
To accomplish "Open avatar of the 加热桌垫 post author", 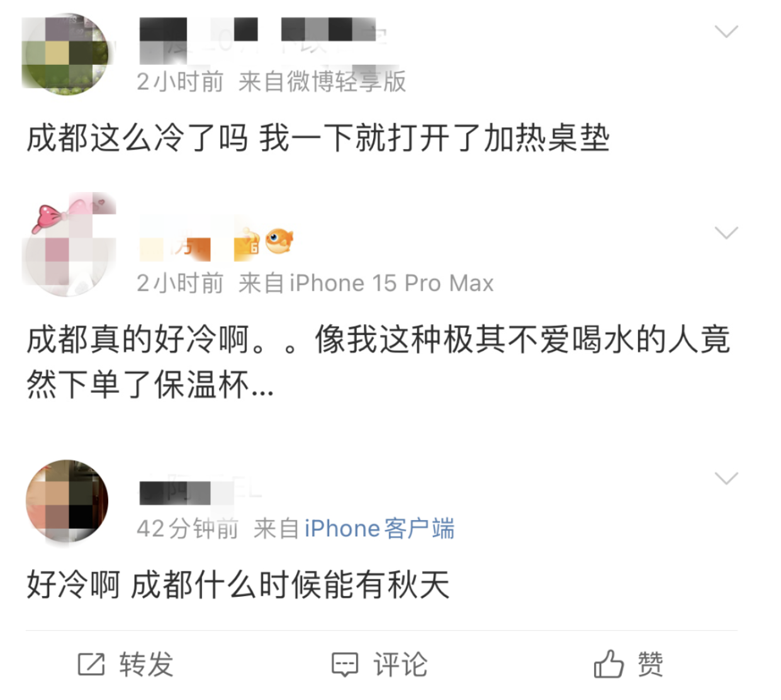I will 65,54.
